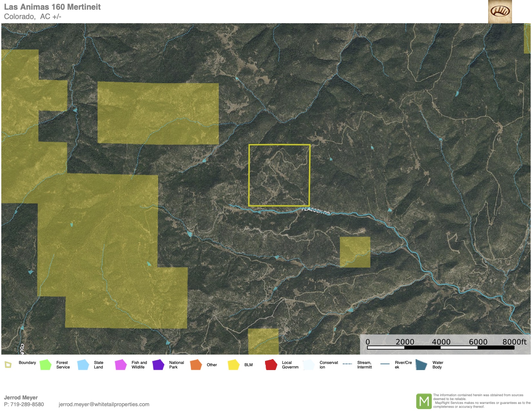
Task: Select the purple National Park legend icon
Action: pyautogui.click(x=158, y=365)
